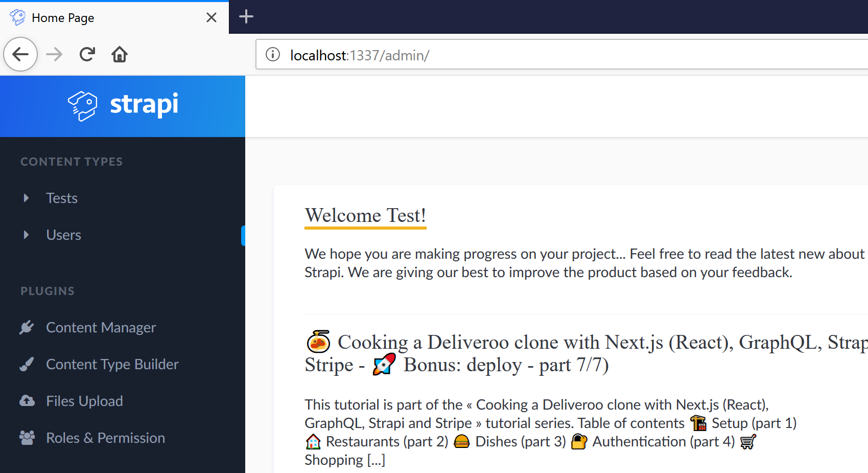Open a new browser tab
This screenshot has height=473, width=868.
[246, 16]
